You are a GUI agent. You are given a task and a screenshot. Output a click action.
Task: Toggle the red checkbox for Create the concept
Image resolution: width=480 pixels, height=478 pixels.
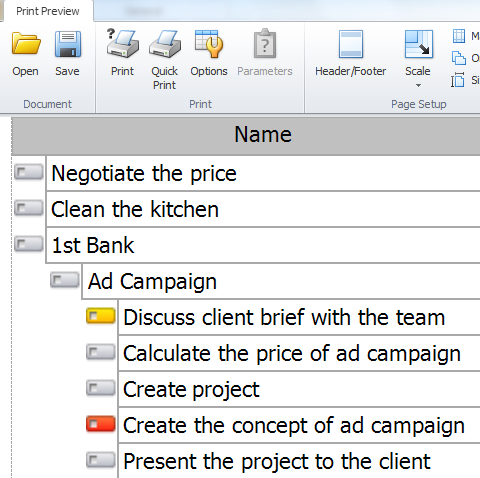click(x=101, y=424)
